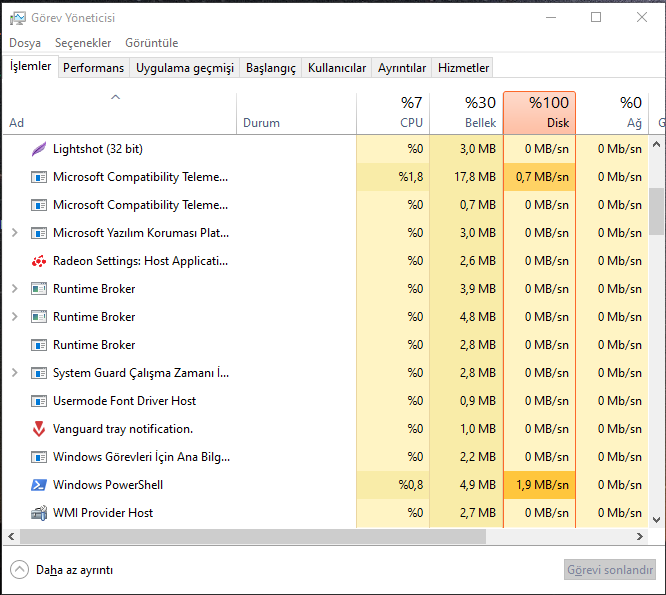Switch to the Başlangıç tab
The width and height of the screenshot is (666, 595).
271,68
